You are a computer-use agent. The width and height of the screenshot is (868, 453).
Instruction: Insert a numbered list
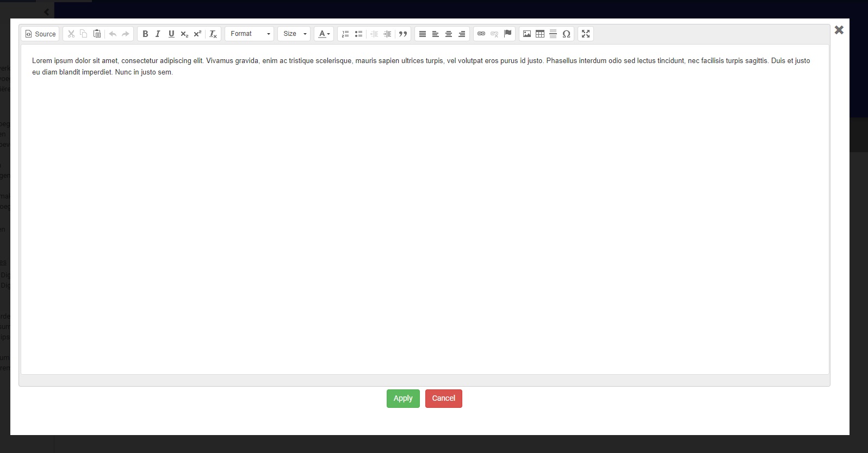[x=345, y=34]
